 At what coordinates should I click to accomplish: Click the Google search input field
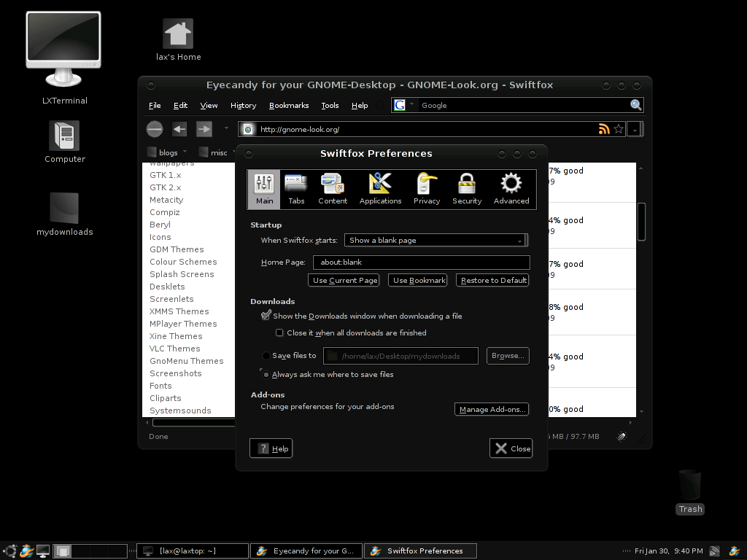point(524,105)
